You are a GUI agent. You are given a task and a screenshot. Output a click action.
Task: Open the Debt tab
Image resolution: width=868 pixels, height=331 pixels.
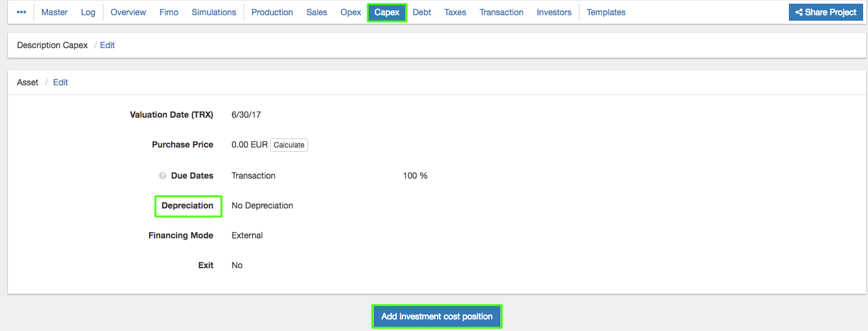coord(422,12)
